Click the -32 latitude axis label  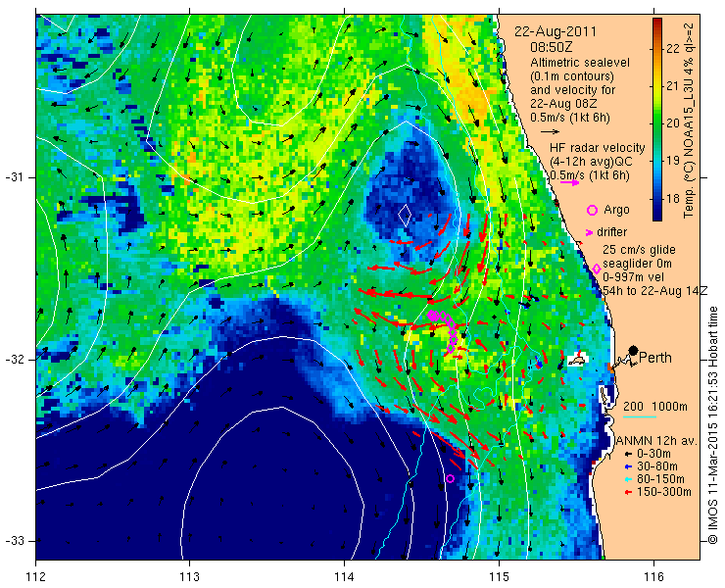[14, 360]
